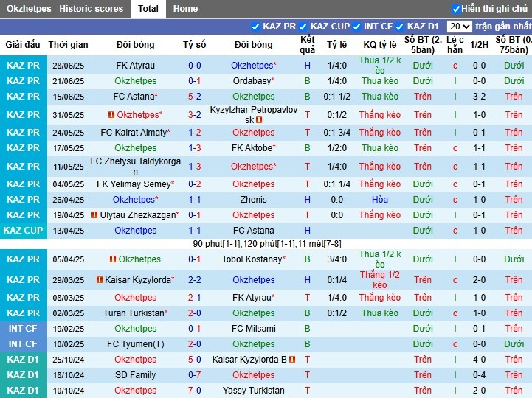Open Ordabasy team link
The height and width of the screenshot is (398, 532).
(x=253, y=81)
